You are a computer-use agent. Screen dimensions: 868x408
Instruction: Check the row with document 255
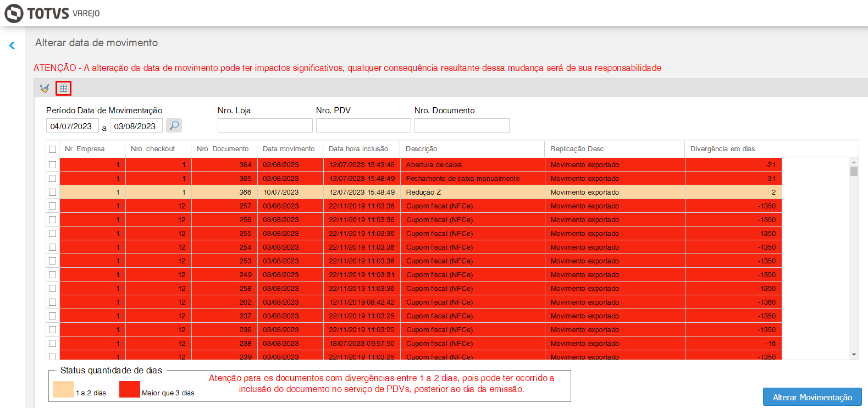[52, 233]
